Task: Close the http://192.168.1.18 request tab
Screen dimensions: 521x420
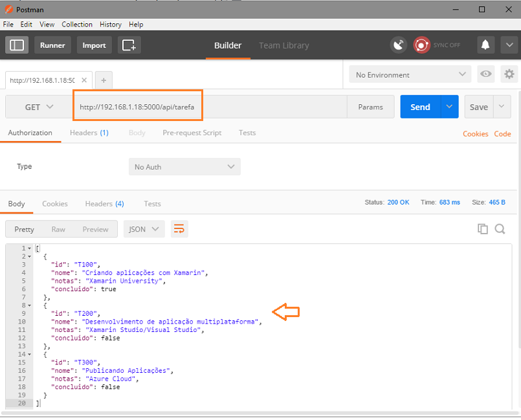Action: [84, 80]
